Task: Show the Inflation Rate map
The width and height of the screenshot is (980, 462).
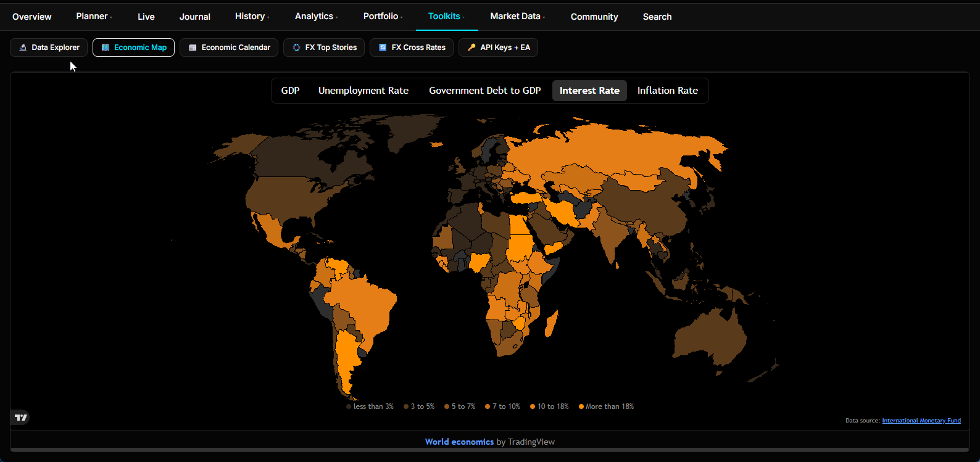Action: click(668, 91)
